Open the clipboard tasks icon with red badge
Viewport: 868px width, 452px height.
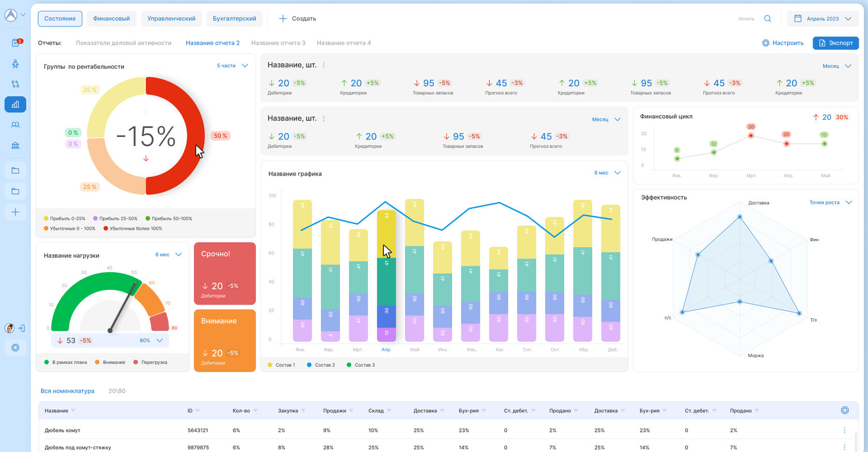(x=16, y=43)
